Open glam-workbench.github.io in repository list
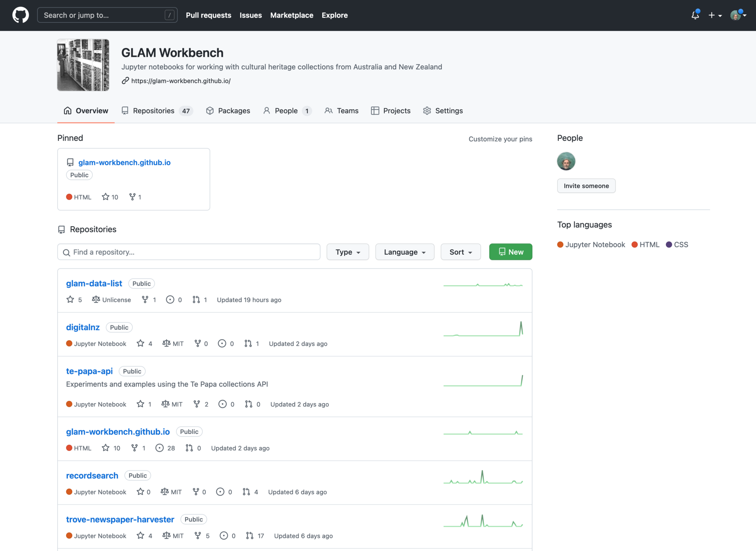The height and width of the screenshot is (551, 756). click(x=118, y=432)
